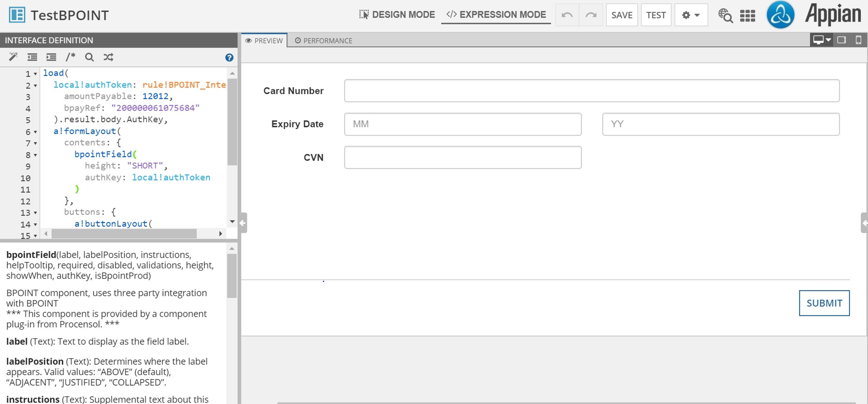Click code editor scroll right arrow

point(221,234)
